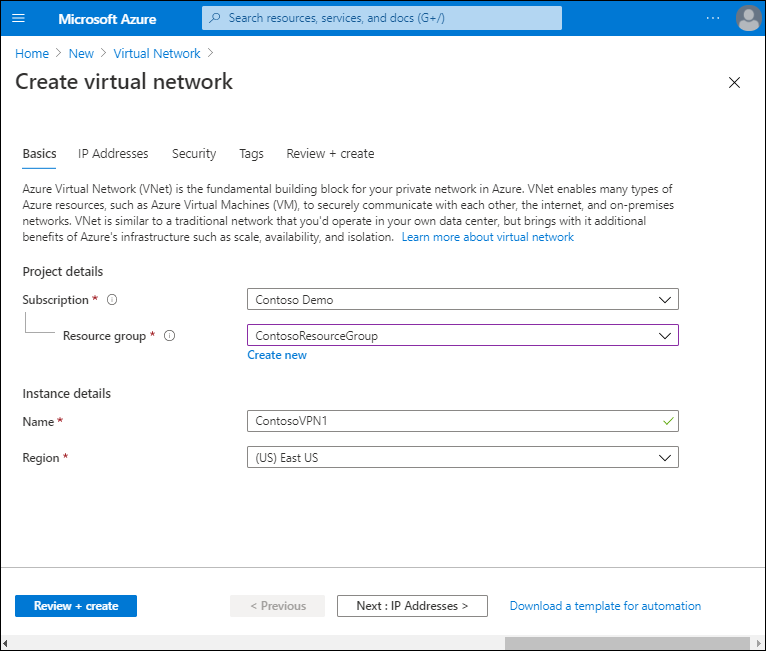Go to Virtual Network breadcrumb
Image resolution: width=766 pixels, height=651 pixels.
pyautogui.click(x=157, y=54)
